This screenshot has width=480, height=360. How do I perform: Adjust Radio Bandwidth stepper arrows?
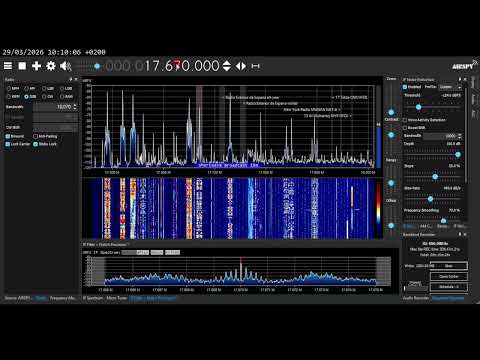click(75, 107)
